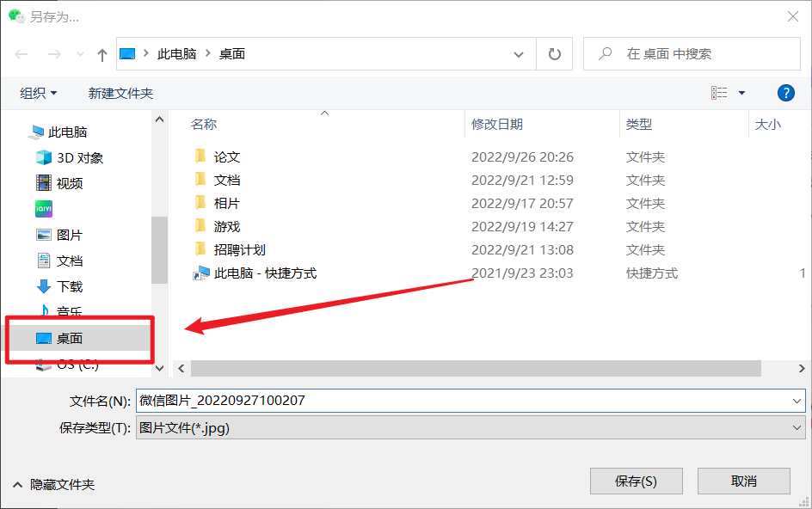
Task: Sort files by 名称 column
Action: pyautogui.click(x=204, y=125)
